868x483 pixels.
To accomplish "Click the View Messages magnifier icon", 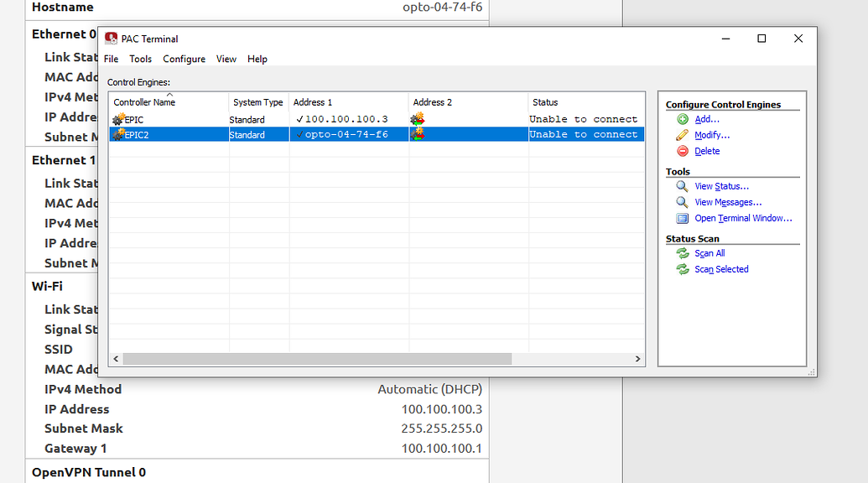I will (682, 202).
